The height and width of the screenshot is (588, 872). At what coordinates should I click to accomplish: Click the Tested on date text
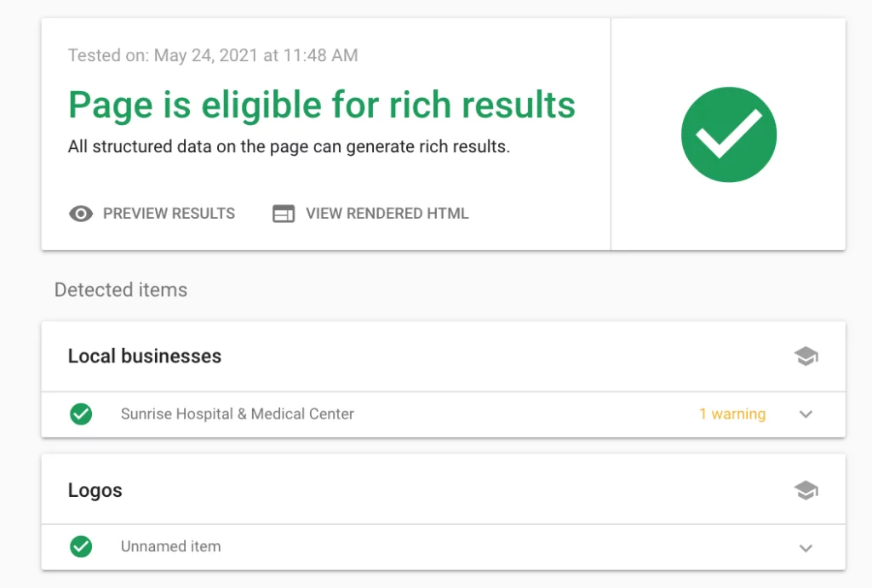pos(213,56)
